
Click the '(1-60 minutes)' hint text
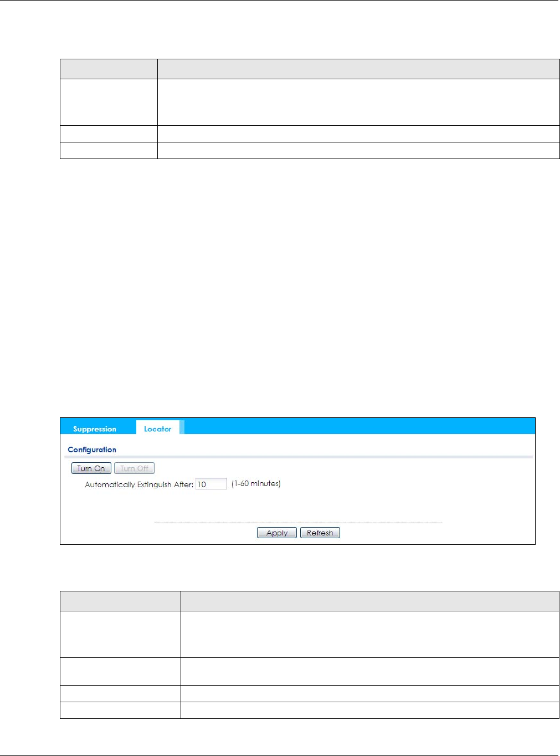(256, 484)
